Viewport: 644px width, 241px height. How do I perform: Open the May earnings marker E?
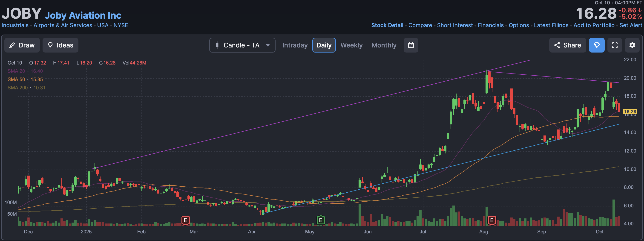tap(320, 220)
